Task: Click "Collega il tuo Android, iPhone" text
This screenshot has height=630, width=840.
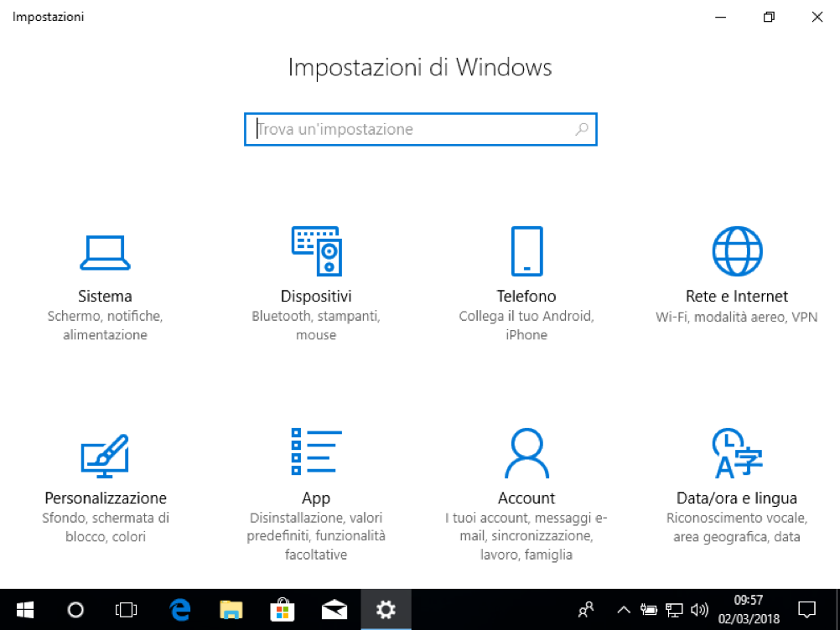Action: click(x=526, y=325)
